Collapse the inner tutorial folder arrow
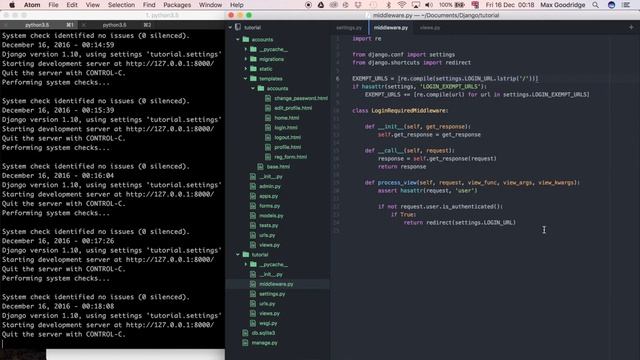The width and height of the screenshot is (640, 360). coord(238,255)
